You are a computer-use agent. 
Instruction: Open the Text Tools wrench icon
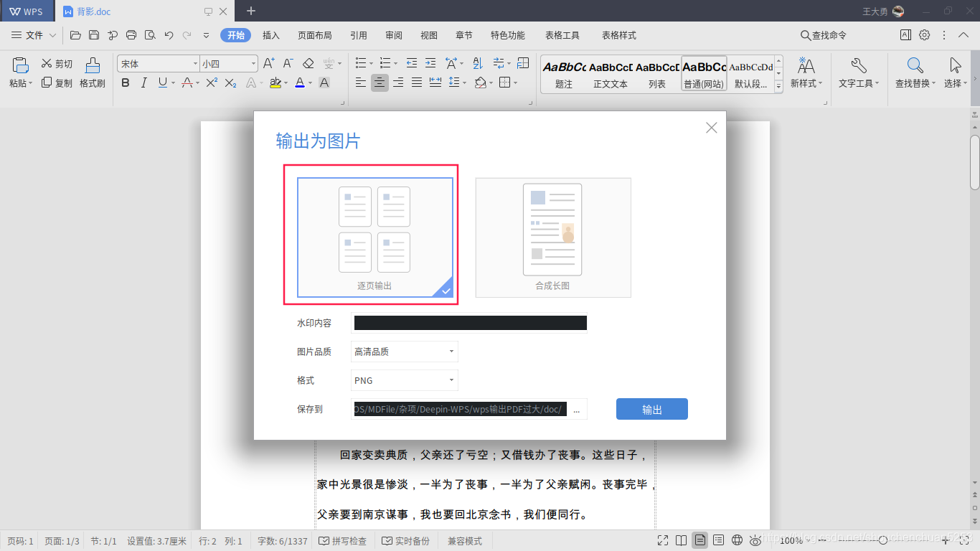(858, 66)
